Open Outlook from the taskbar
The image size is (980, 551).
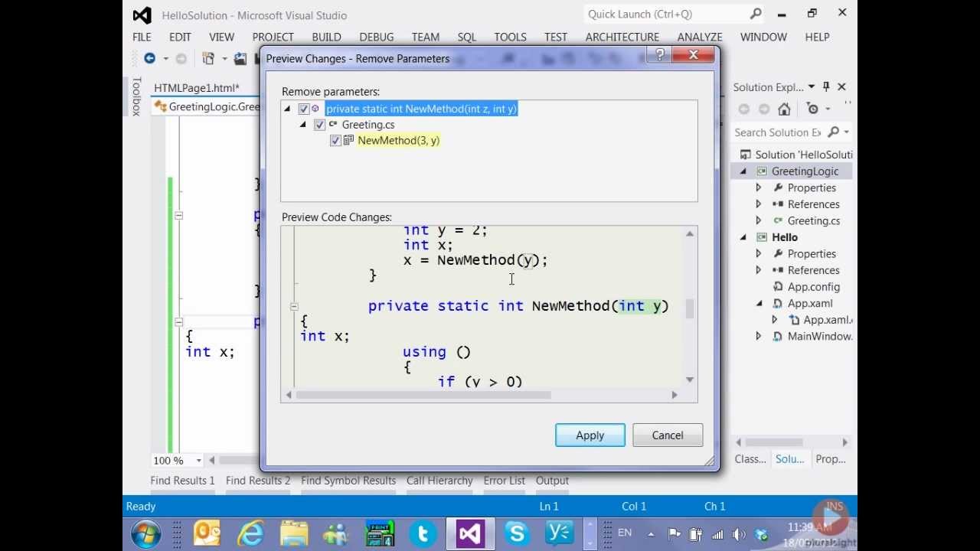[x=207, y=533]
